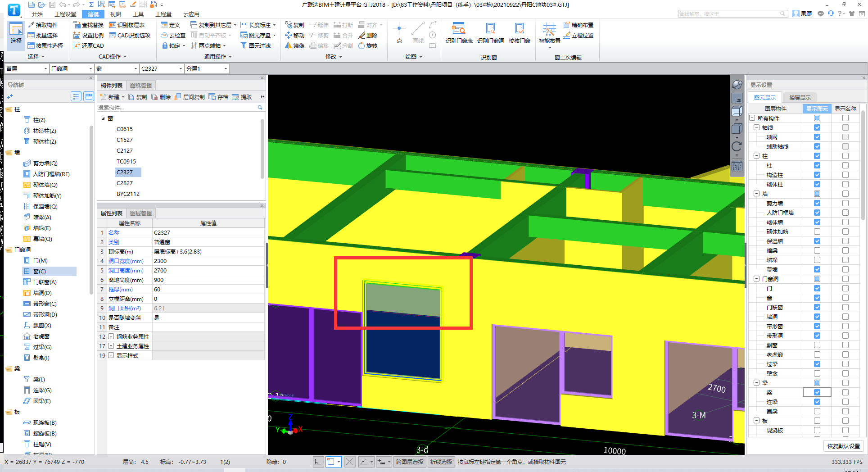The width and height of the screenshot is (868, 472).
Task: Toggle 显示图元 checkbox for 构造柱
Action: point(817,175)
